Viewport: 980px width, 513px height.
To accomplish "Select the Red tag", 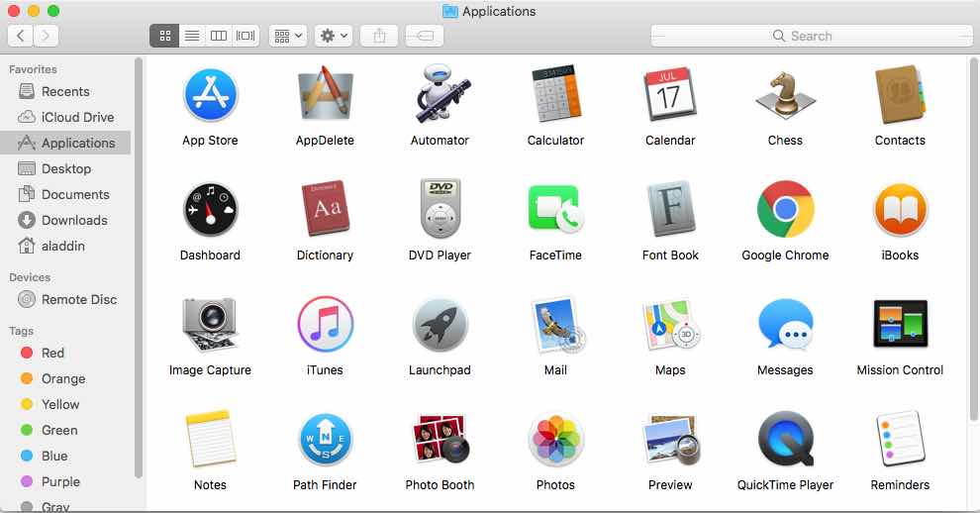I will pyautogui.click(x=65, y=353).
